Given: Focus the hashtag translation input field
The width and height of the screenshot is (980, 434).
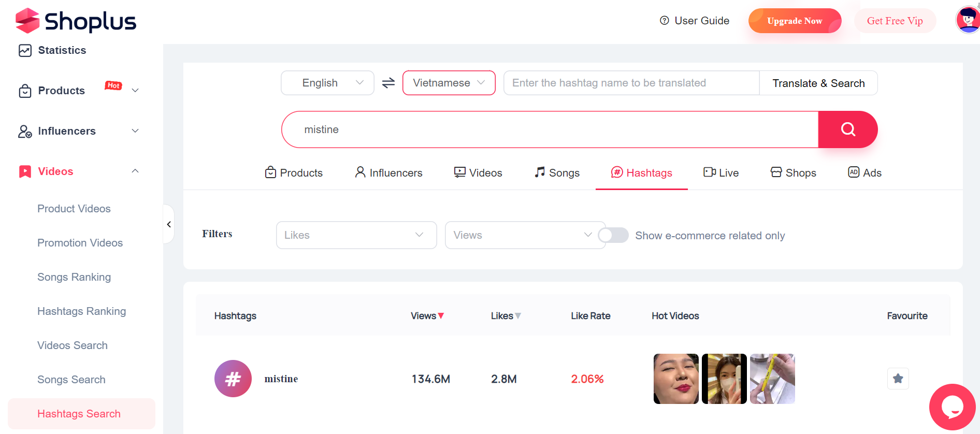Looking at the screenshot, I should [x=631, y=83].
